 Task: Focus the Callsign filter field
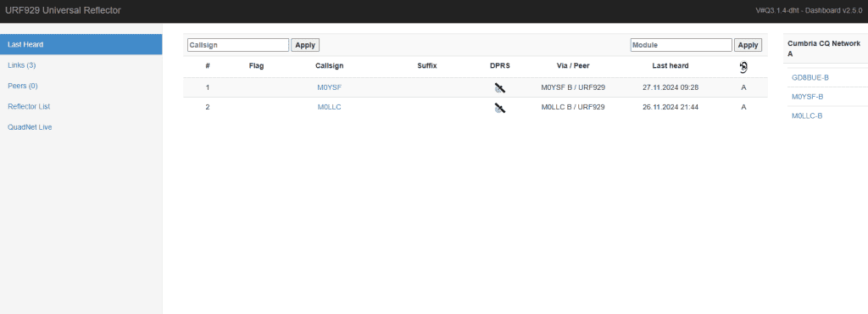coord(238,45)
